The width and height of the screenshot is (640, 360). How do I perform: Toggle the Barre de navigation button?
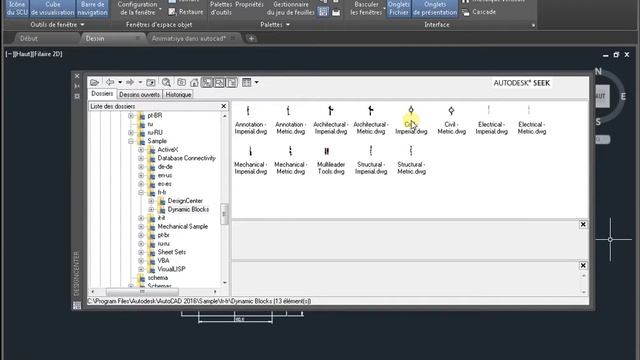[x=93, y=8]
